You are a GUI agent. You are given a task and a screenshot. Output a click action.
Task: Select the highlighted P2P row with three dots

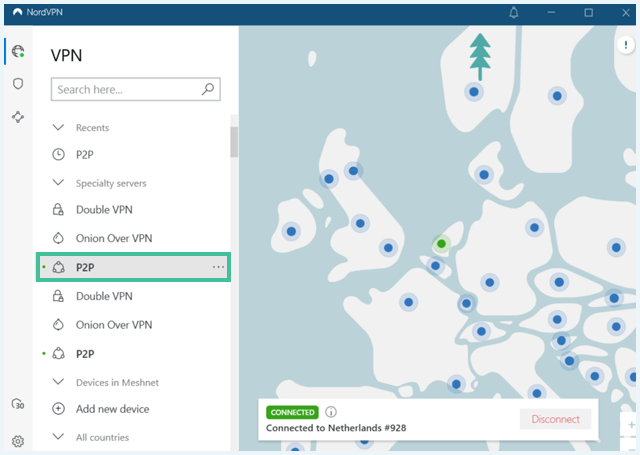[x=133, y=267]
